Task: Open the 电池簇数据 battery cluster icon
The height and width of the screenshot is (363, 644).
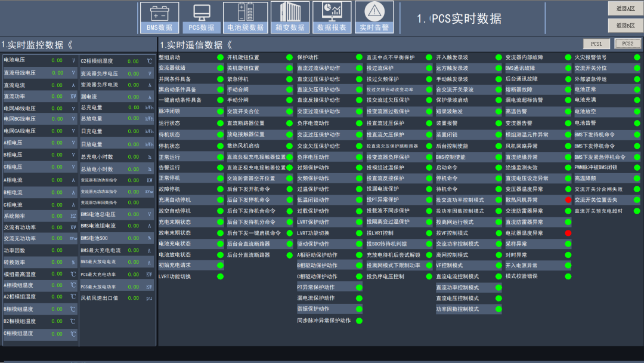Action: (245, 17)
